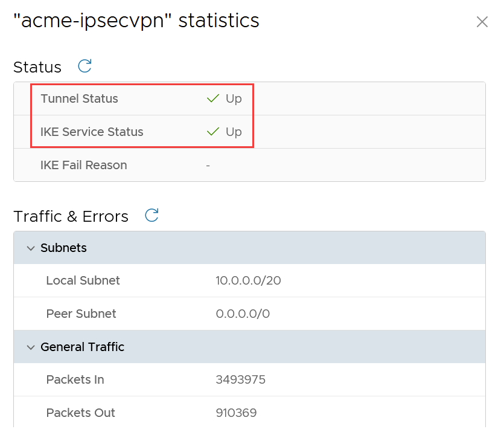Click the General Traffic header label
Image resolution: width=504 pixels, height=429 pixels.
pos(82,347)
